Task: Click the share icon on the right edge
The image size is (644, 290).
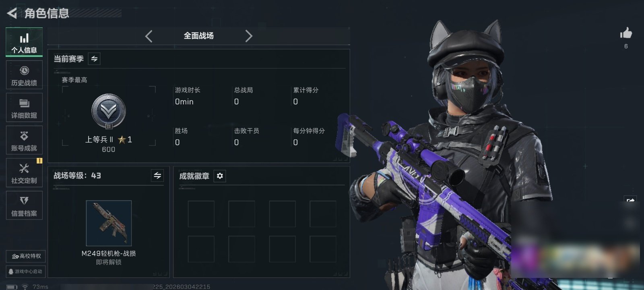Action: 630,200
